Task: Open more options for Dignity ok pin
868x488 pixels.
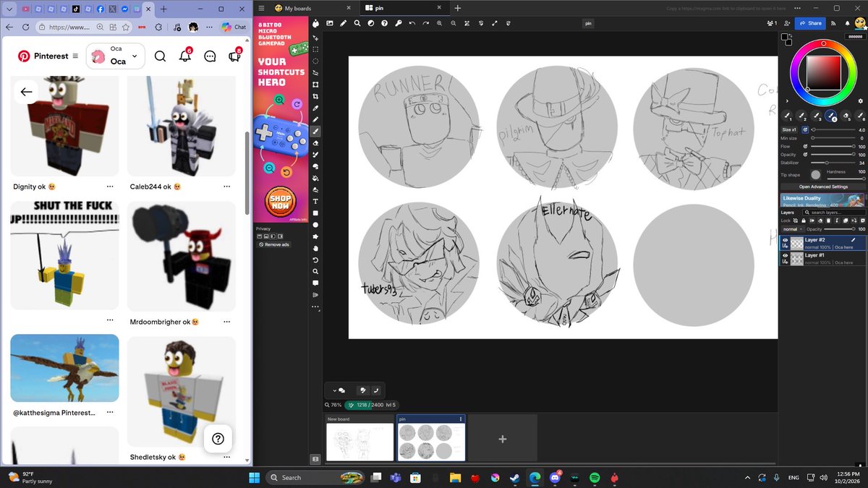Action: pos(110,187)
